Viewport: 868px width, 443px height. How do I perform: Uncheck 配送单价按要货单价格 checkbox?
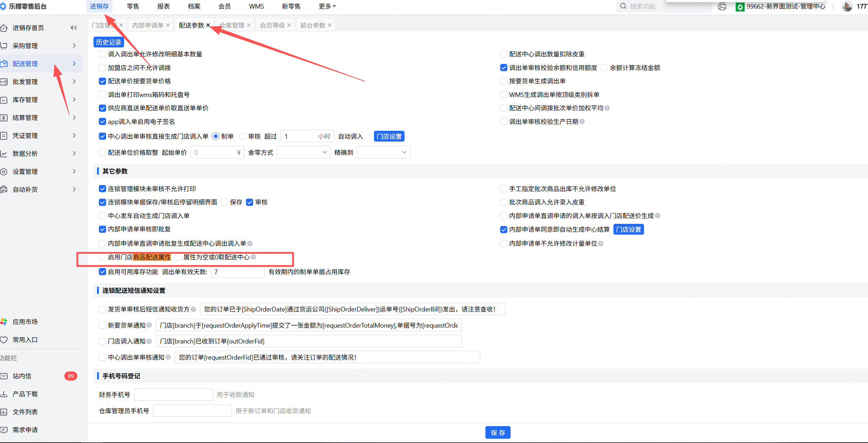tap(102, 81)
